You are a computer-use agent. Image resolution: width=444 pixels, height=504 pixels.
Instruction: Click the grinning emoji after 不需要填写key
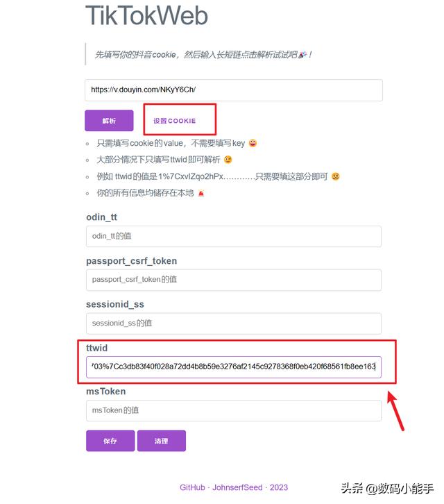click(x=253, y=143)
